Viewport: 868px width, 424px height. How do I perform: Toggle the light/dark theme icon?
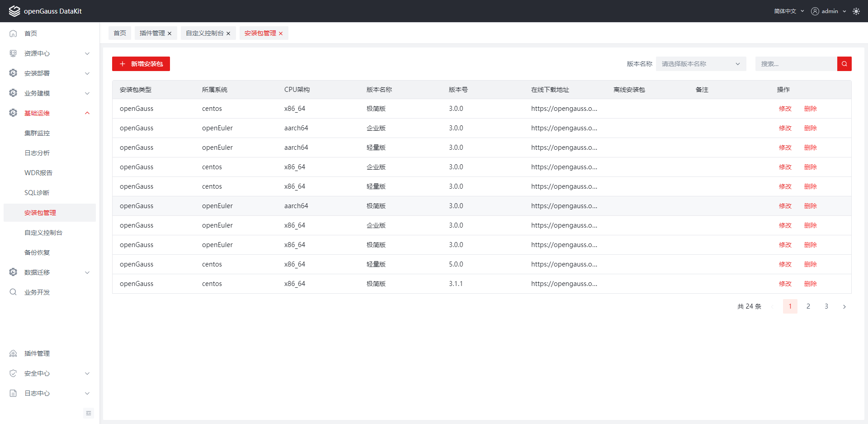(856, 11)
